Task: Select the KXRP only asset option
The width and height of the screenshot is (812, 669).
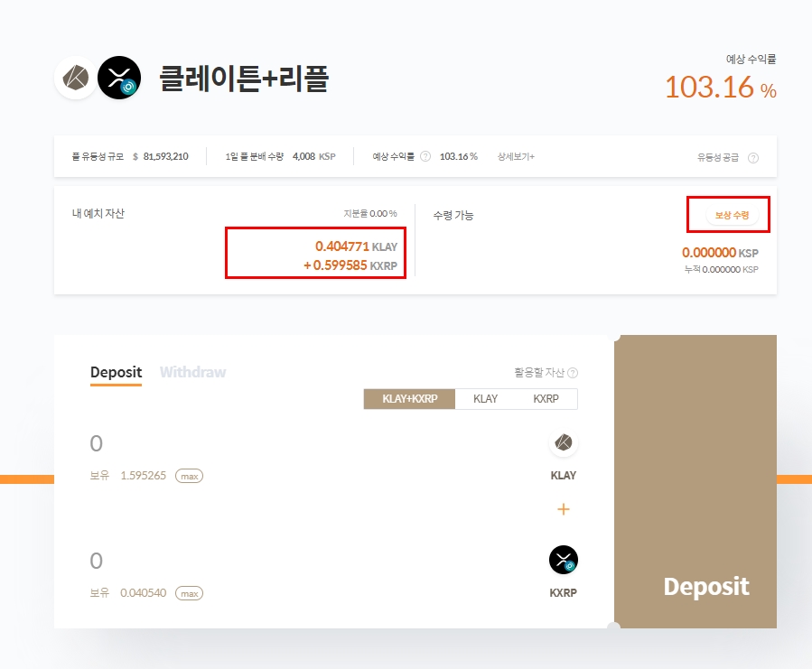Action: (546, 399)
